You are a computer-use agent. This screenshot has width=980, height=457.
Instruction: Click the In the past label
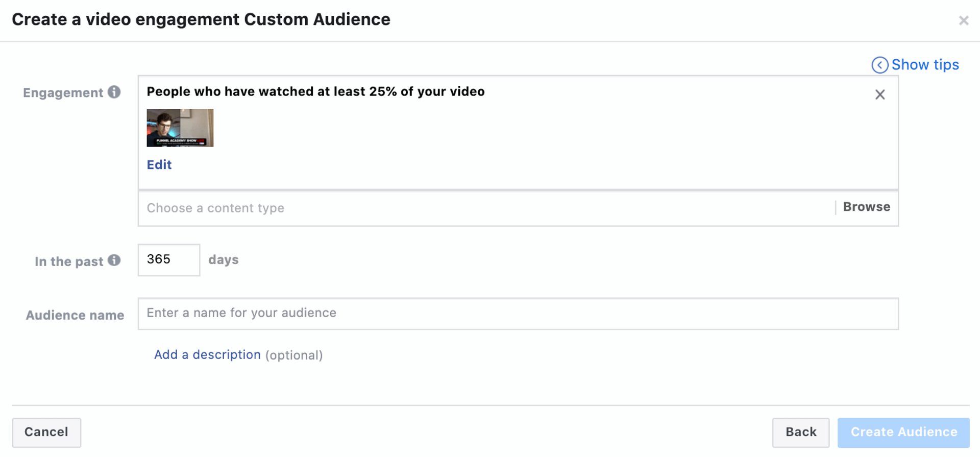[69, 261]
